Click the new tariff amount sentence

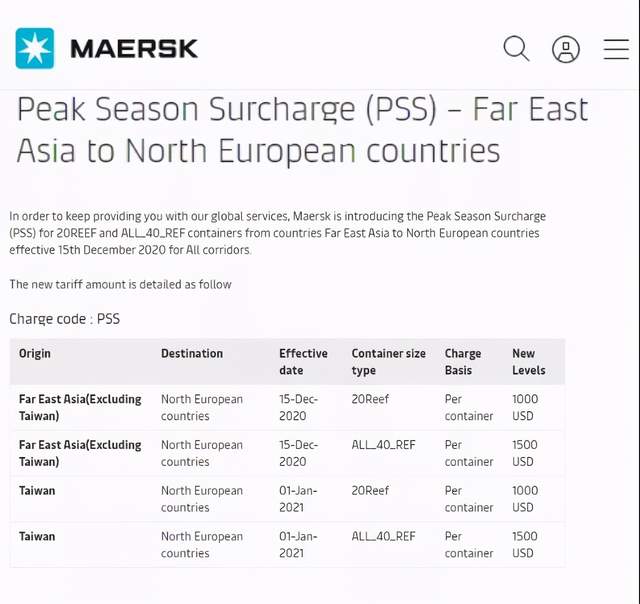[x=120, y=284]
